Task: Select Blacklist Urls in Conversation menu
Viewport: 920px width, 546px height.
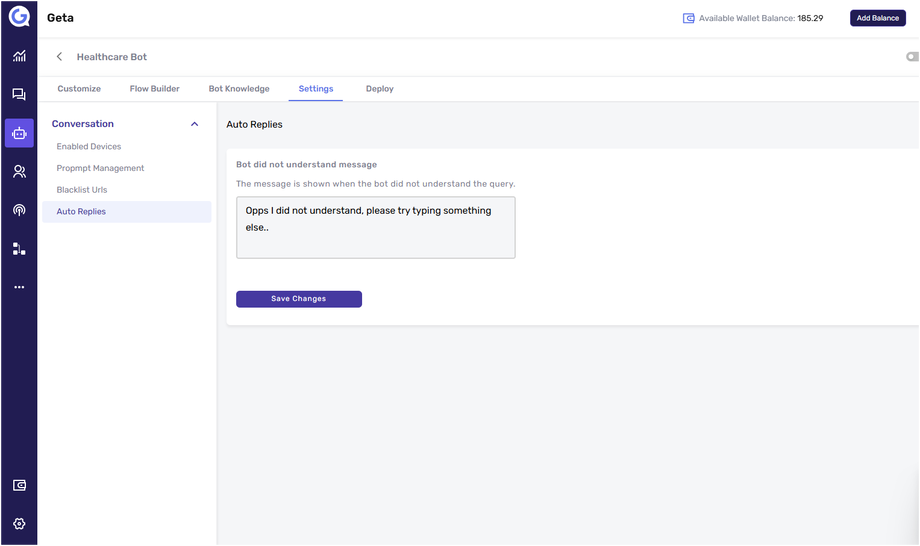Action: click(x=82, y=190)
